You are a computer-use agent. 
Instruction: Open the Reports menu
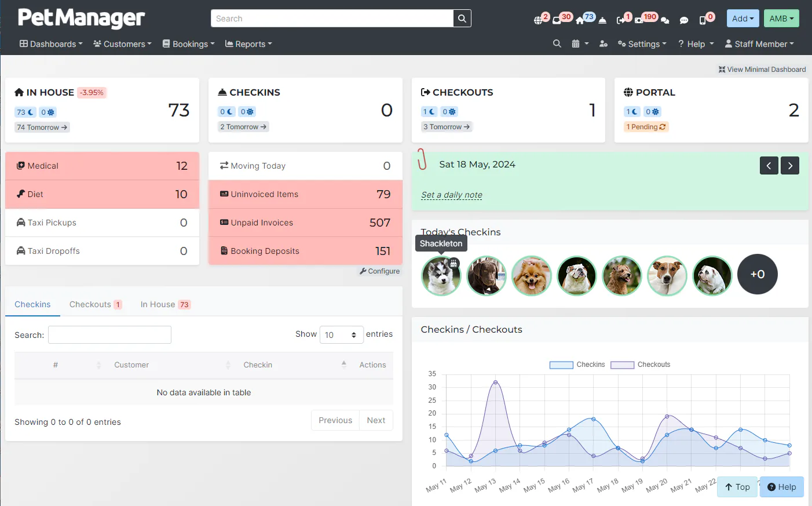248,43
